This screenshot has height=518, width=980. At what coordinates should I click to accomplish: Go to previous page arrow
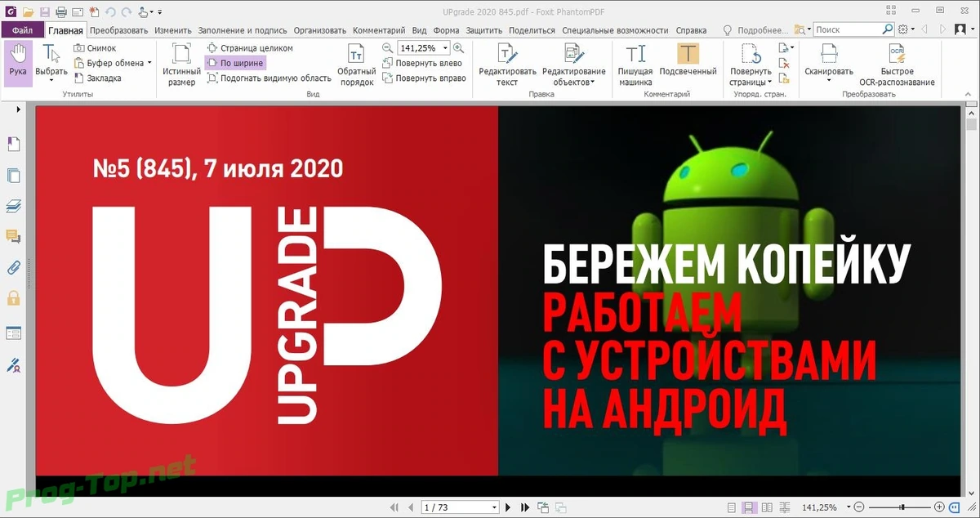412,507
